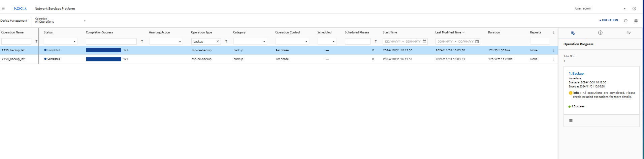Click completion progress bar for 7750_backup_lat
This screenshot has height=159, width=644.
(x=103, y=59)
